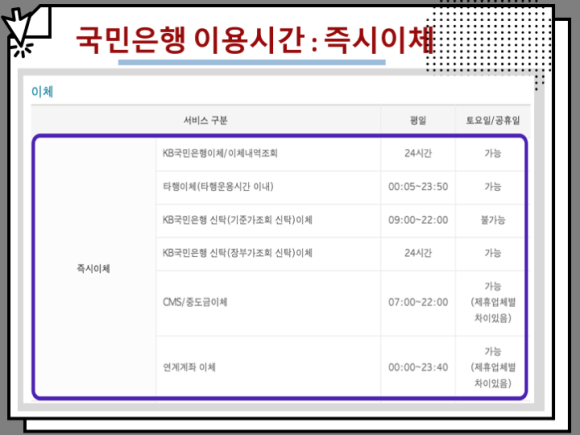This screenshot has width=580, height=435.
Task: Click the '서비스 구분' column header
Action: point(206,120)
